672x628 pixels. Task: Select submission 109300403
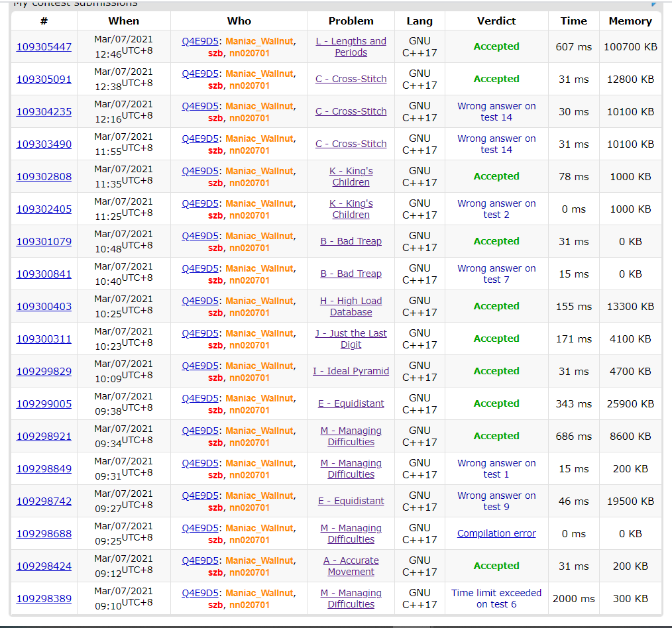44,307
